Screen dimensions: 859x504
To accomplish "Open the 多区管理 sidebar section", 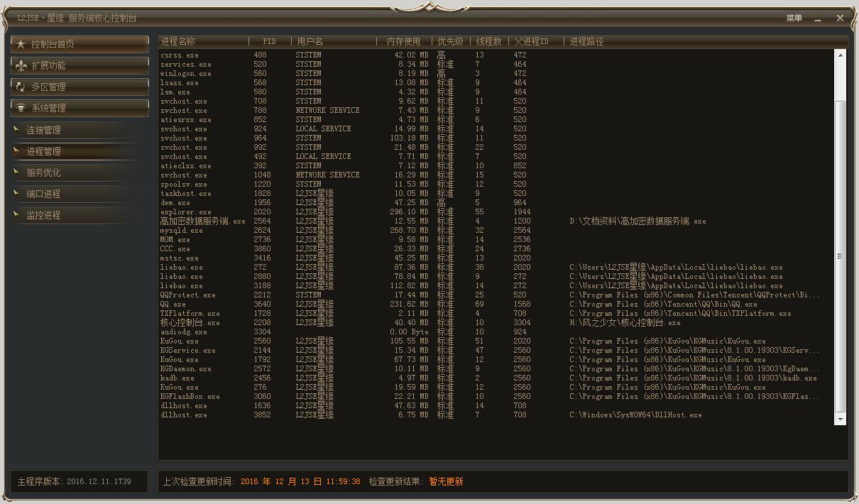I will (x=80, y=87).
